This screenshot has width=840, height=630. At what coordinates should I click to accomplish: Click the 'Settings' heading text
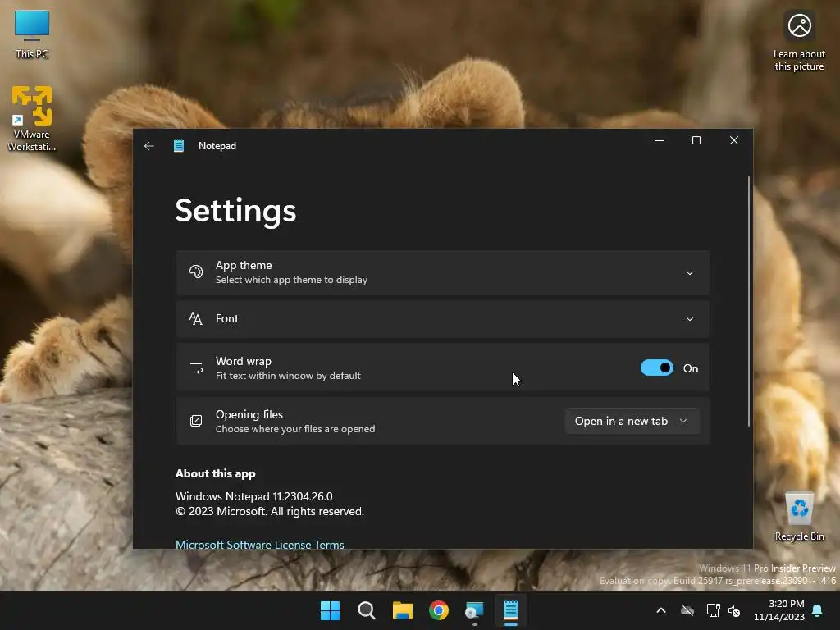point(235,211)
